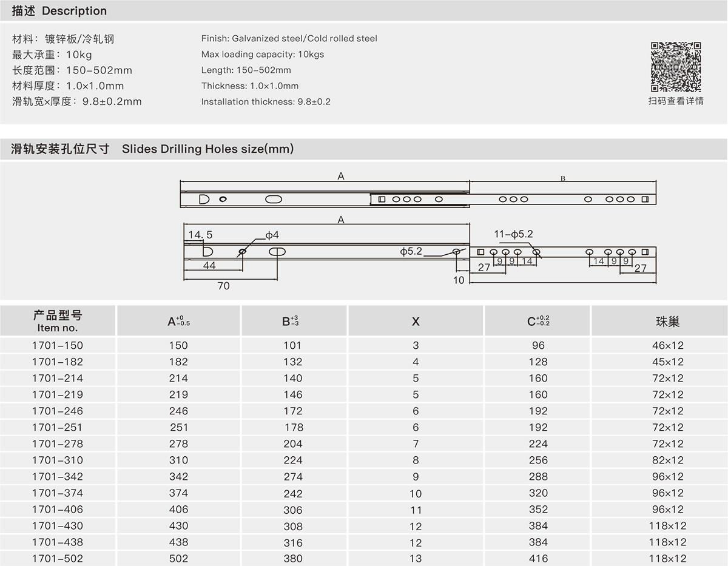Click the top extended slide rail drawing
Screen dimensions: 728x566
(418, 199)
